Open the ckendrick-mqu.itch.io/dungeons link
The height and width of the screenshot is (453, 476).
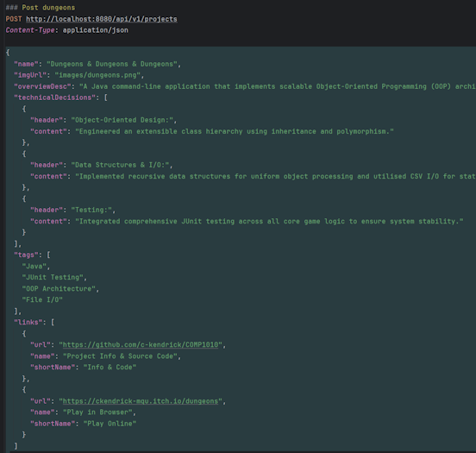tap(141, 401)
